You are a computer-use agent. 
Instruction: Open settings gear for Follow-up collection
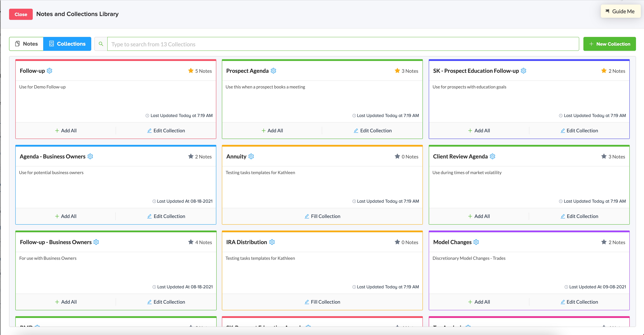(x=49, y=71)
